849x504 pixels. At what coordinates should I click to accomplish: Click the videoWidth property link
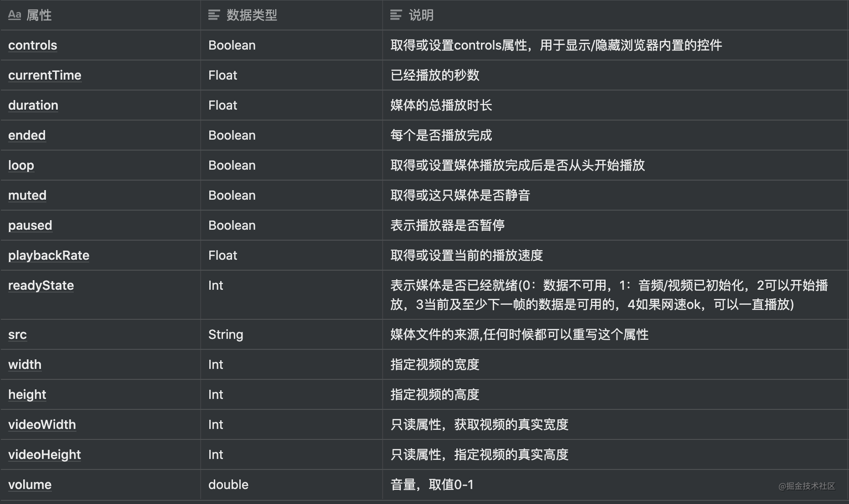click(x=42, y=424)
